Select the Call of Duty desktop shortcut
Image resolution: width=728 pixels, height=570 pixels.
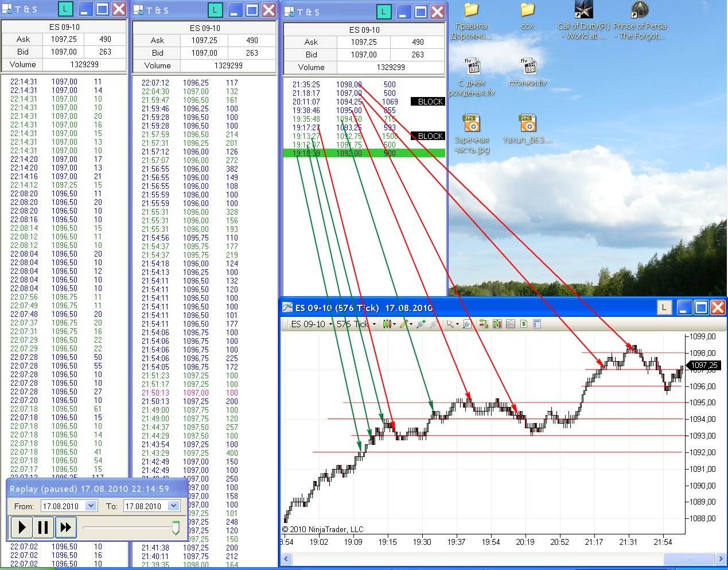(x=583, y=21)
